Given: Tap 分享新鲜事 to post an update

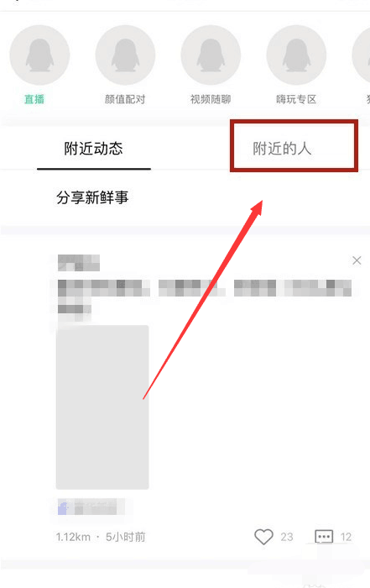Looking at the screenshot, I should [x=92, y=197].
